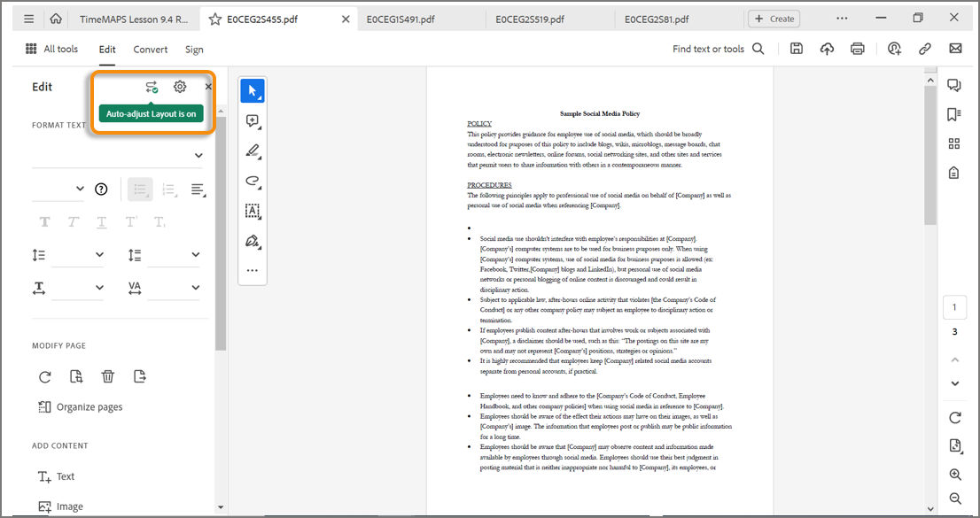The width and height of the screenshot is (980, 518).
Task: Share with others icon
Action: (x=894, y=49)
